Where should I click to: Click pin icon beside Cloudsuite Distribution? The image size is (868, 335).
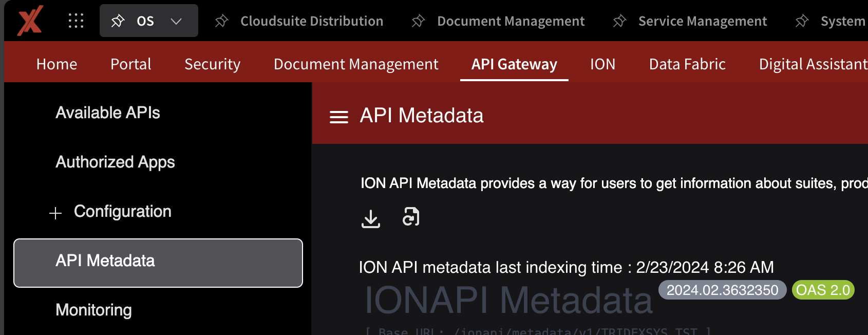[221, 21]
